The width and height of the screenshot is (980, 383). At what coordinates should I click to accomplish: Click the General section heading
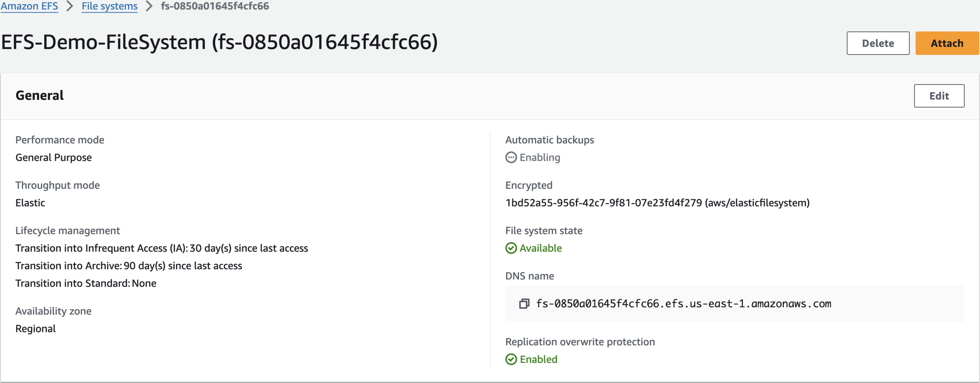point(40,96)
